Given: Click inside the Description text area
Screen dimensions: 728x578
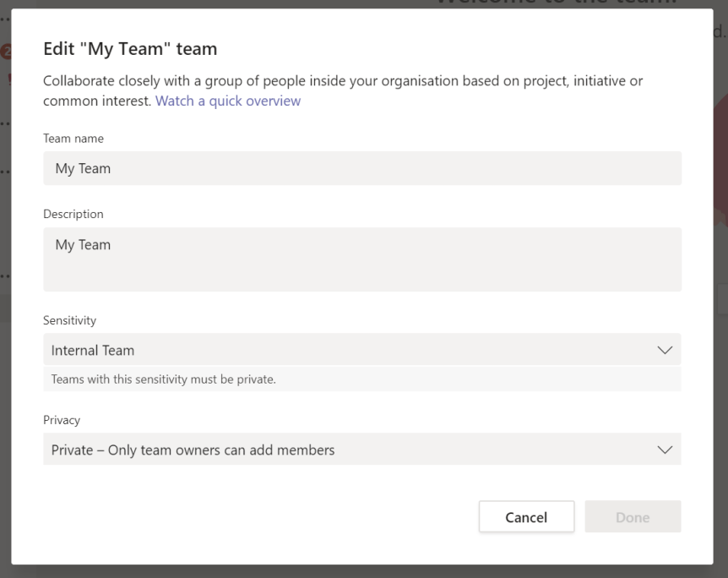Looking at the screenshot, I should (361, 259).
